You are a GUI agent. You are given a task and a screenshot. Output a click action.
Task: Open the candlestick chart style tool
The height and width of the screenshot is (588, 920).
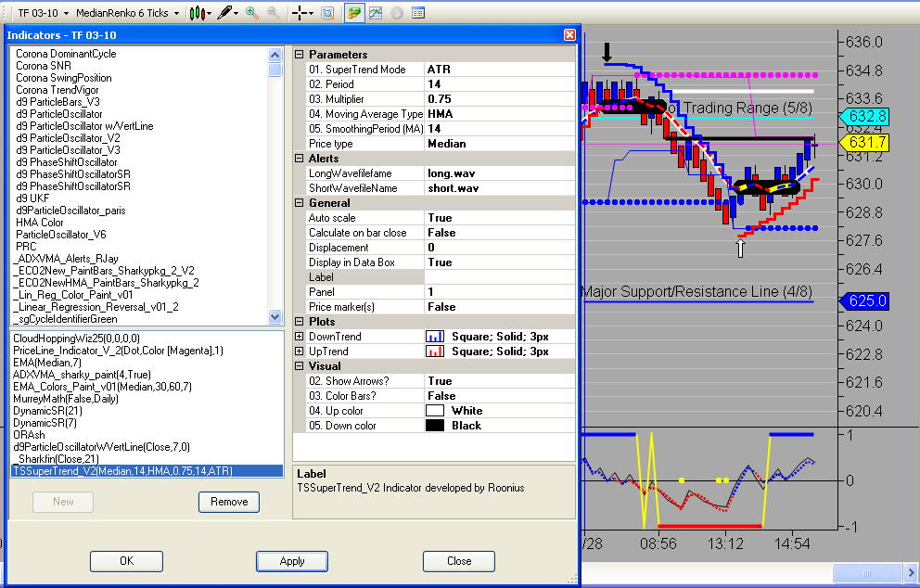click(x=198, y=13)
